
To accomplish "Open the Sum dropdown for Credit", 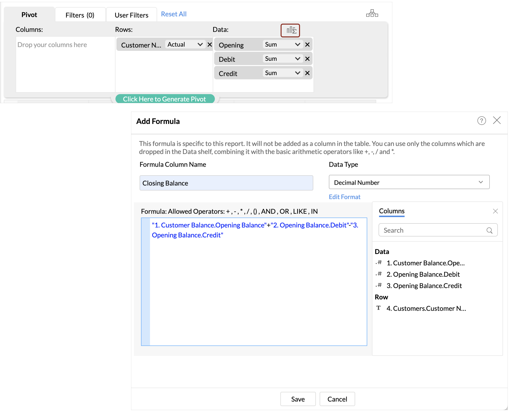I will pos(283,73).
